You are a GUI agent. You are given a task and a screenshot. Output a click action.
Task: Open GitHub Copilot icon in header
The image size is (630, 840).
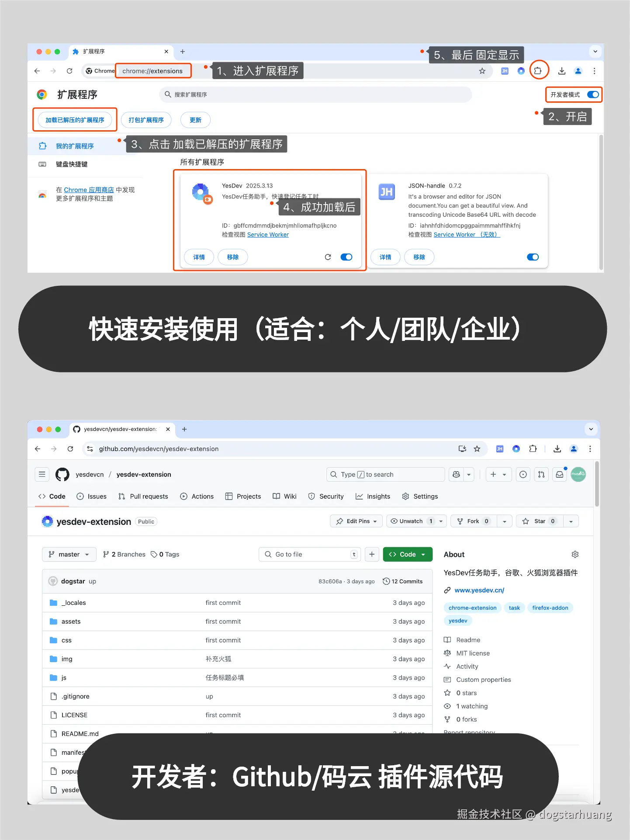click(457, 474)
